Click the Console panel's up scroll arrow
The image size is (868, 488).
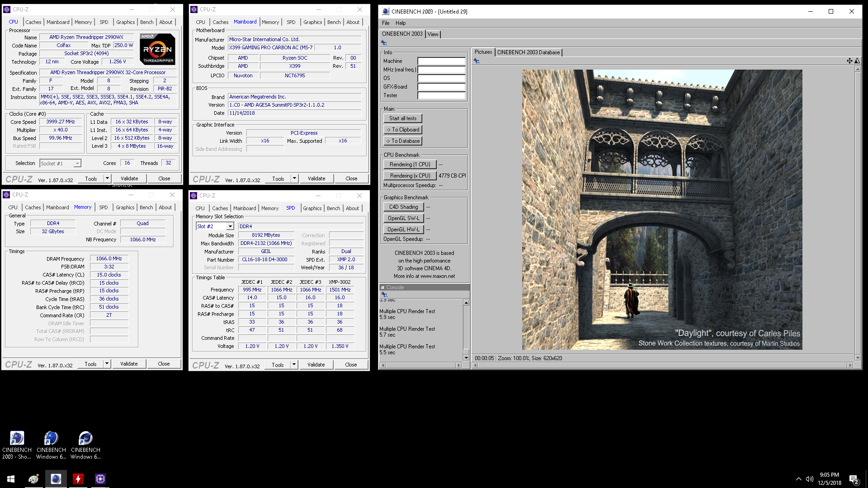[x=466, y=303]
